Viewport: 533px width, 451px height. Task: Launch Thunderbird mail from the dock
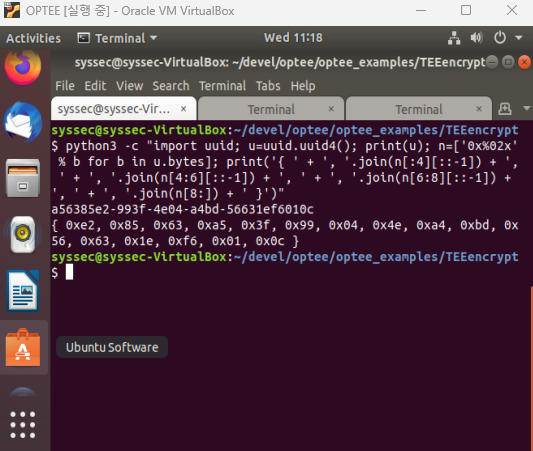click(x=23, y=122)
